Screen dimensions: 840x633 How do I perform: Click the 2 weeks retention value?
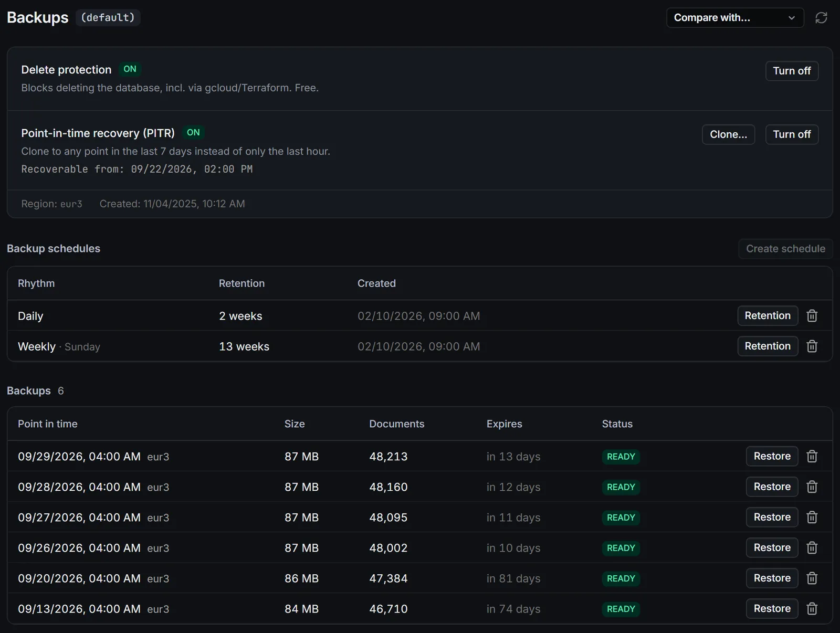(240, 316)
